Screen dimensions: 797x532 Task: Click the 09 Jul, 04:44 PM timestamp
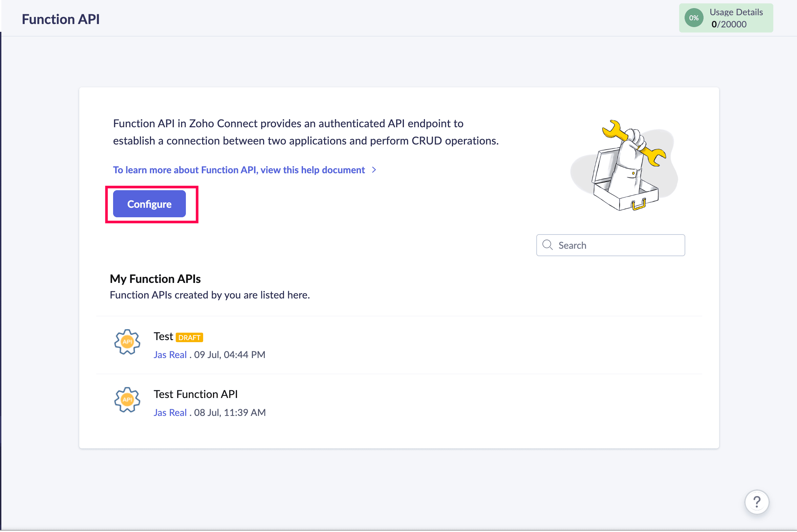(x=230, y=355)
